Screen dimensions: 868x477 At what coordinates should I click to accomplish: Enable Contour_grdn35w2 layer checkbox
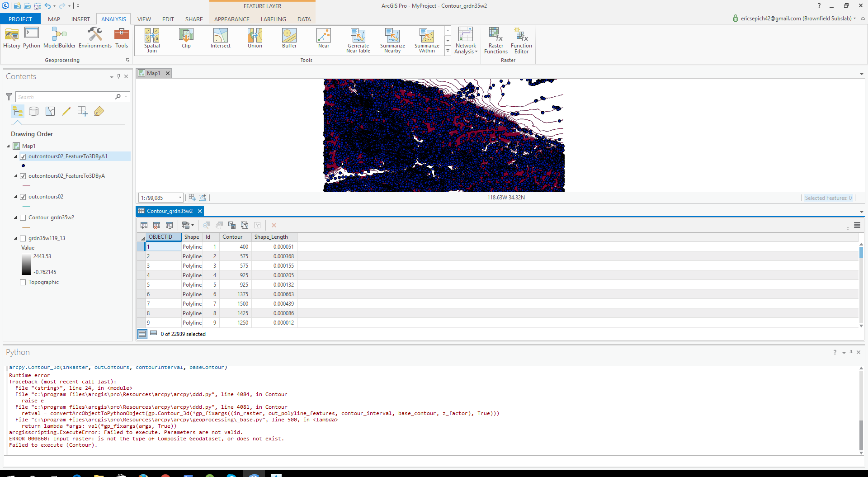click(23, 217)
